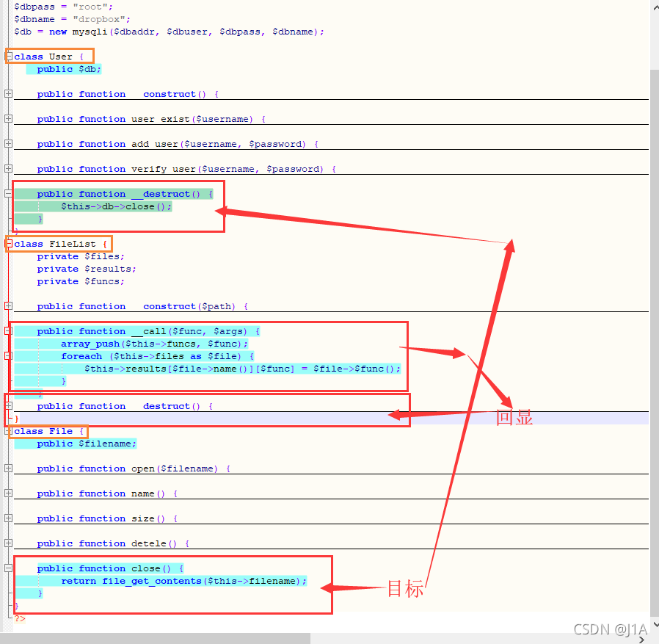Click the horizontal scrollbar right arrow
This screenshot has width=659, height=644.
pyautogui.click(x=641, y=640)
